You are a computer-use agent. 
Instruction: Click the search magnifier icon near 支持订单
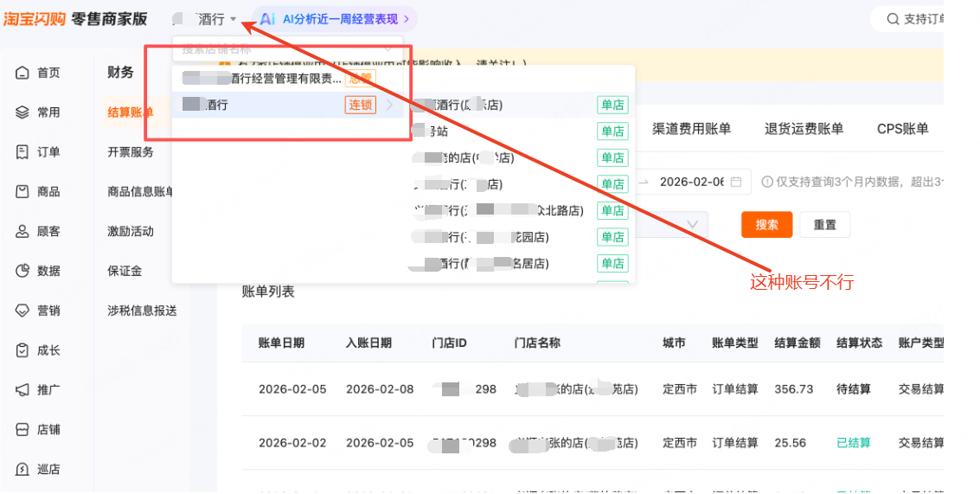894,19
